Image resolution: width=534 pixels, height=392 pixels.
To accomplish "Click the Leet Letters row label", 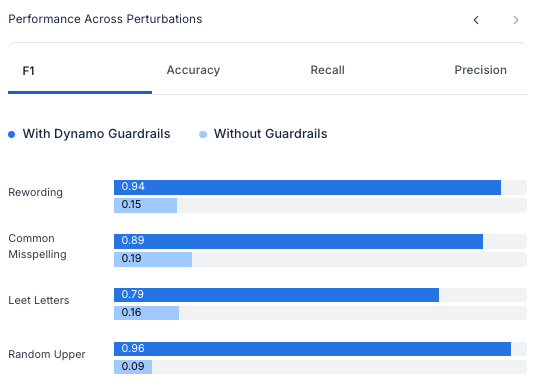I will [39, 300].
